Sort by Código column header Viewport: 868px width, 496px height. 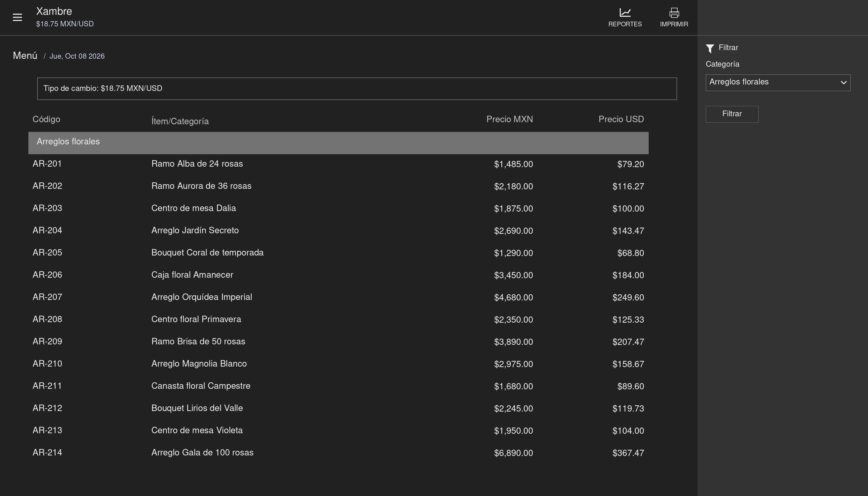pos(46,119)
